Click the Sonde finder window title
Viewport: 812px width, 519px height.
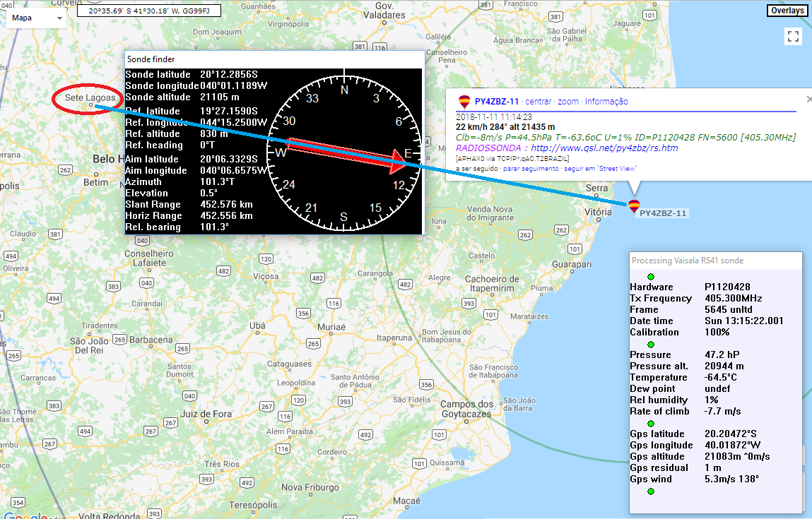pos(151,59)
